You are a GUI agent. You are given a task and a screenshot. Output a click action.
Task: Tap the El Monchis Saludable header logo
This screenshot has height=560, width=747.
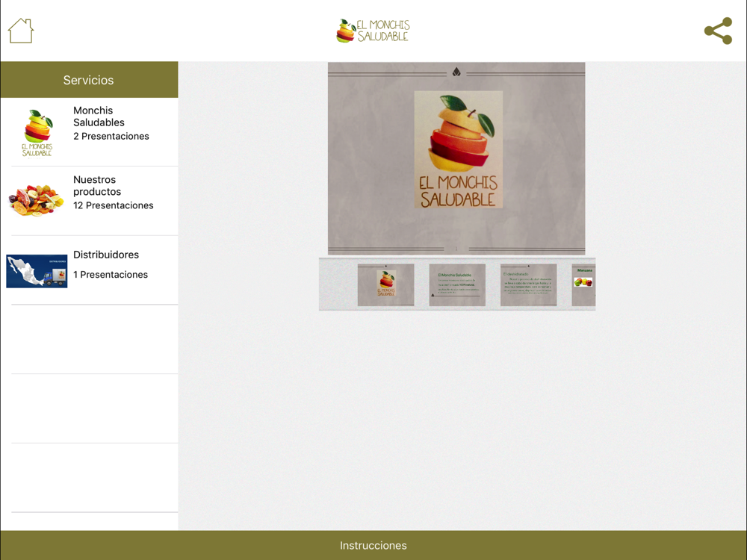[x=373, y=31]
